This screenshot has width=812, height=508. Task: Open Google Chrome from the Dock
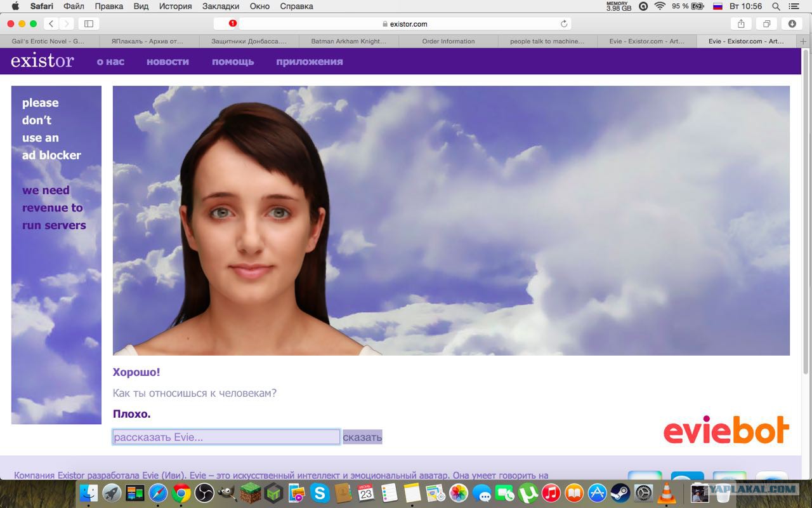click(x=181, y=493)
